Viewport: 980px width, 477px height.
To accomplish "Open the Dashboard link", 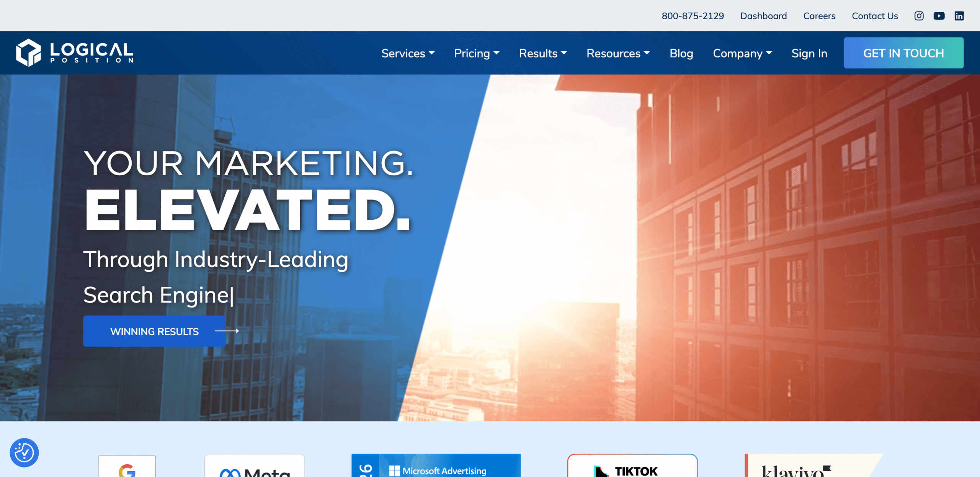I will [x=763, y=16].
